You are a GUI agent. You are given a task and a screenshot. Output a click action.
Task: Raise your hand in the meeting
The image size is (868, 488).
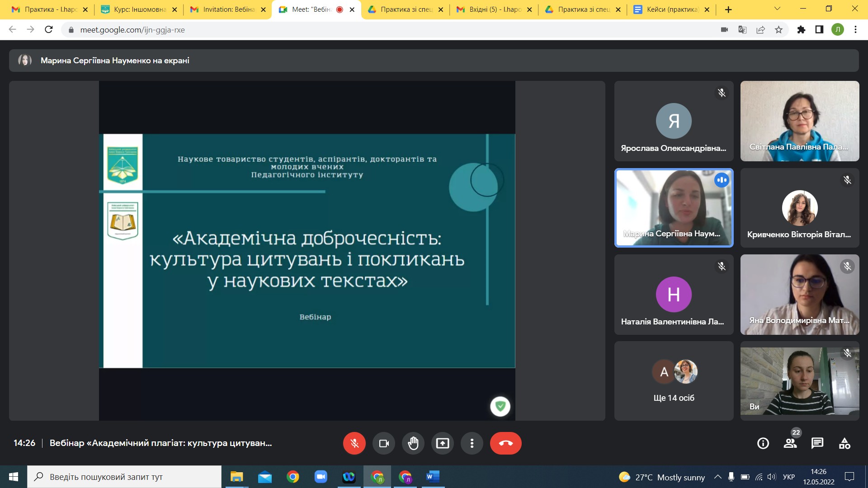413,443
